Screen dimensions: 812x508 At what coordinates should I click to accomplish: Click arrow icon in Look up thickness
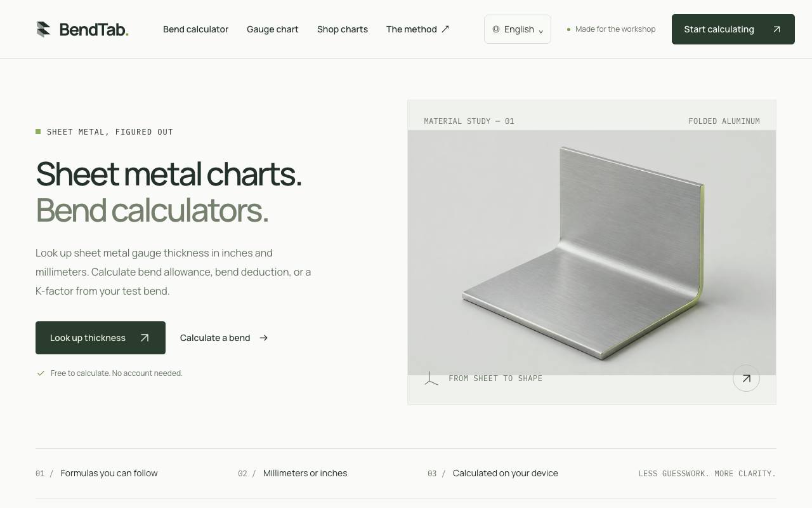tap(145, 338)
